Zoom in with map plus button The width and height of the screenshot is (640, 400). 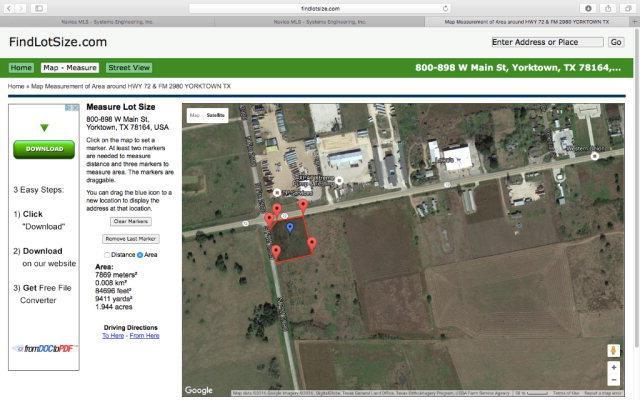[614, 367]
